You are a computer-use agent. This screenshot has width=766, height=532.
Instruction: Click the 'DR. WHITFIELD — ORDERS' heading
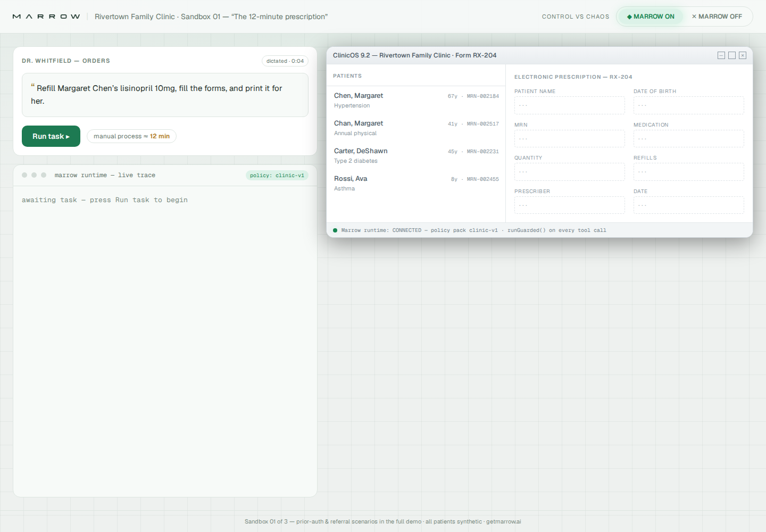point(66,61)
